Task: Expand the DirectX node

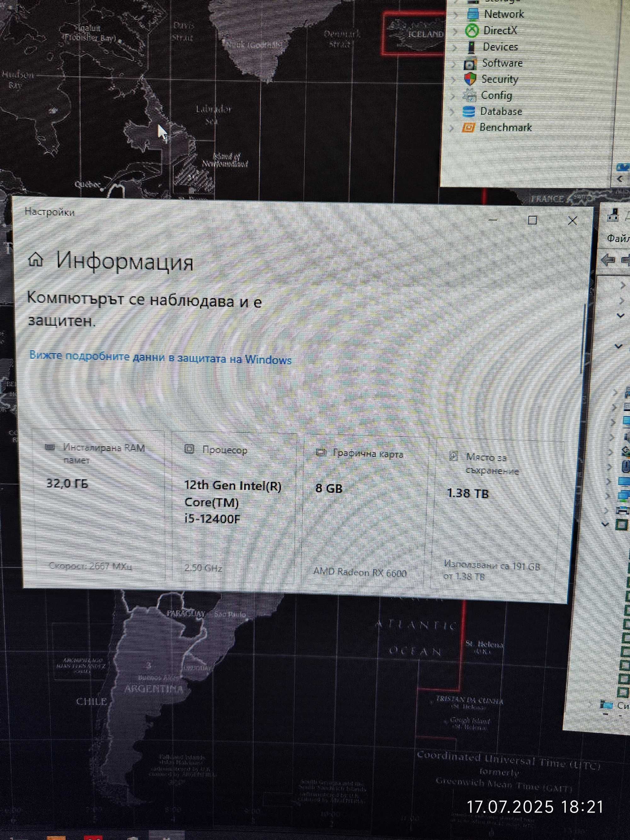Action: (x=455, y=31)
